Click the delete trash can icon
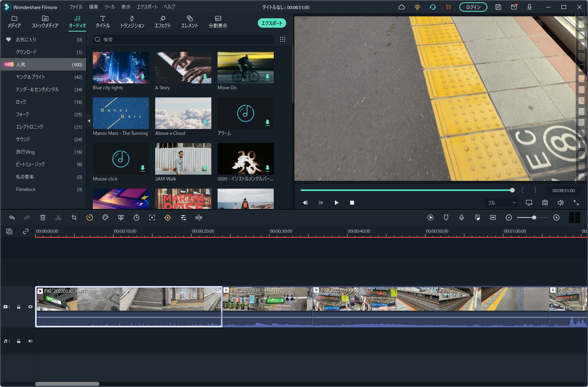This screenshot has height=387, width=588. click(x=43, y=217)
